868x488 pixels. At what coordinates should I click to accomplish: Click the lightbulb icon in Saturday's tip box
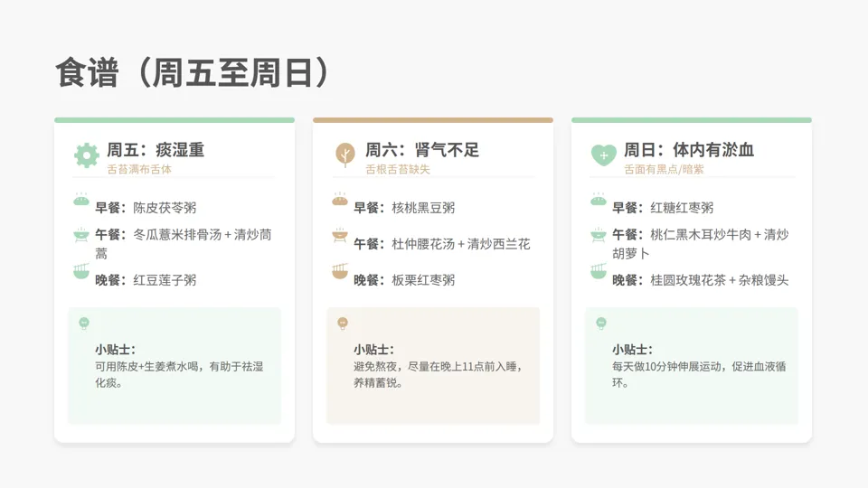click(343, 324)
